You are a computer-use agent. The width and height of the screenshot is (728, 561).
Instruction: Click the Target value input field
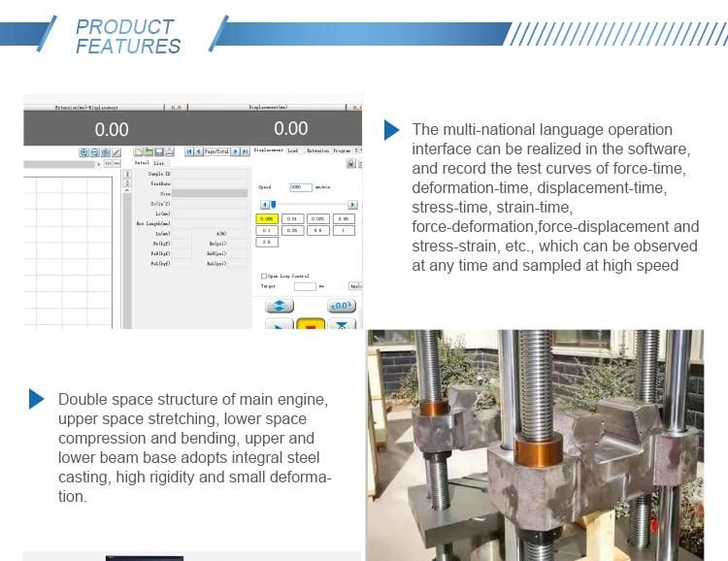coord(305,286)
